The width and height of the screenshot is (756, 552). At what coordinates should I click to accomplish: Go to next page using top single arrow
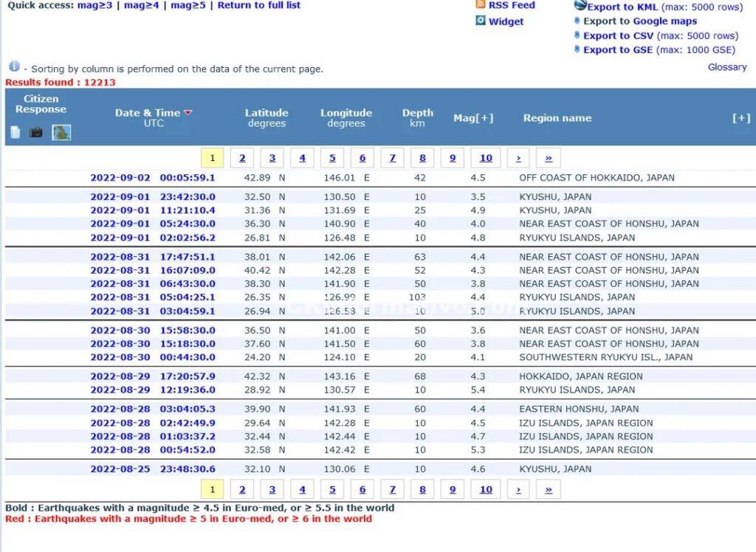pos(518,158)
